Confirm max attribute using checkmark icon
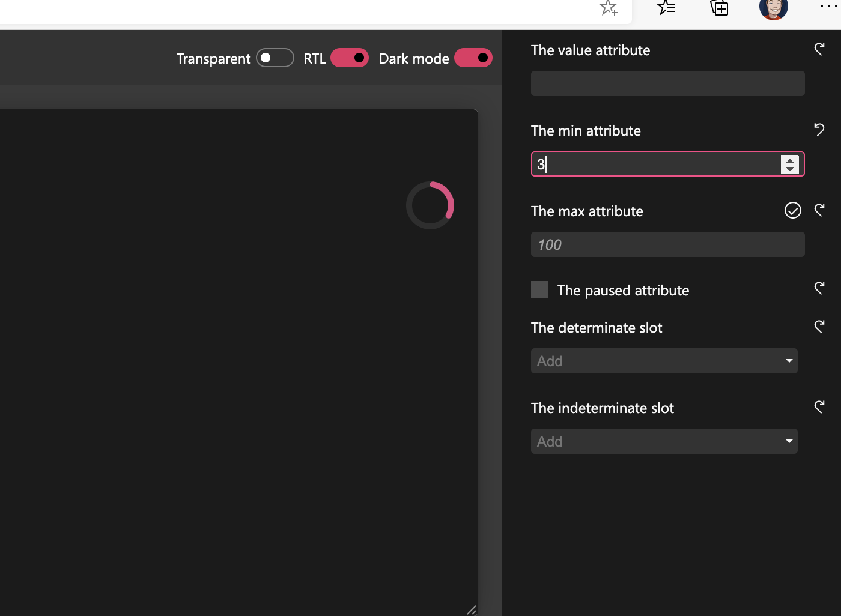841x616 pixels. pyautogui.click(x=792, y=210)
